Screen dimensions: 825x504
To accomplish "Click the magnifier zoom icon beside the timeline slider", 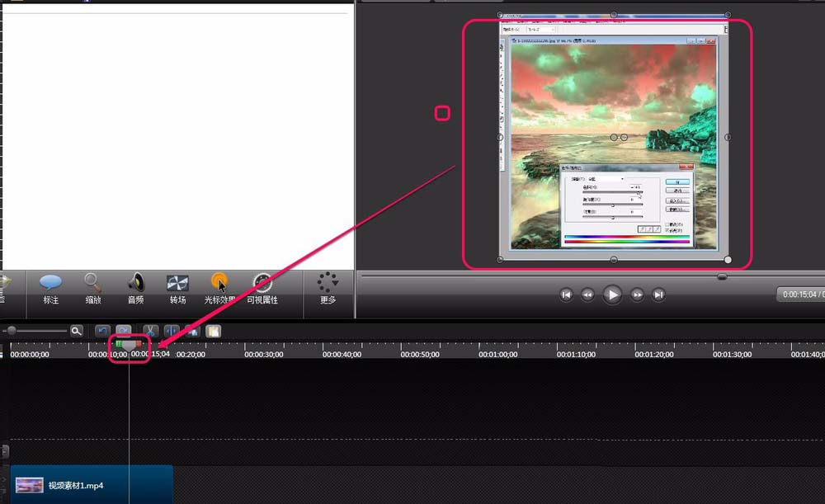I will pyautogui.click(x=77, y=330).
